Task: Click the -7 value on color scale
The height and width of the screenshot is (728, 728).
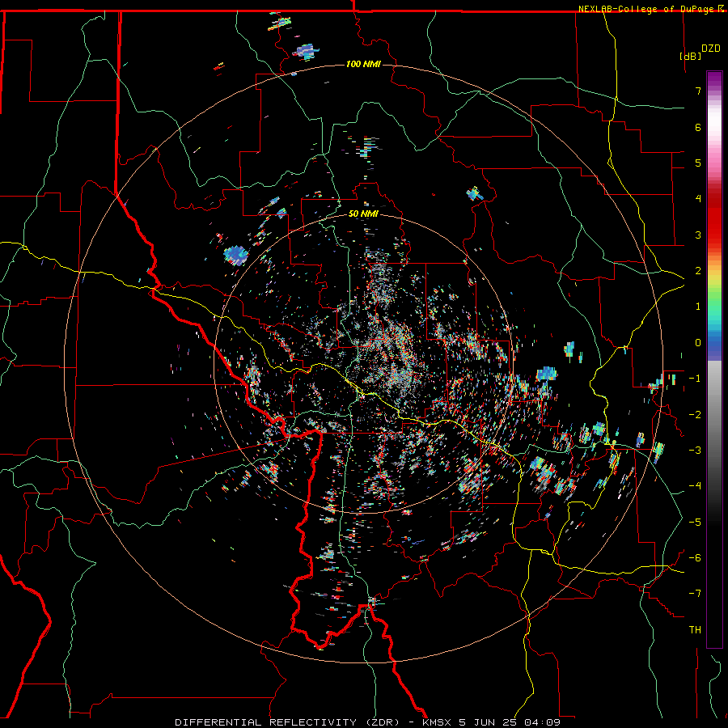Action: [x=695, y=594]
